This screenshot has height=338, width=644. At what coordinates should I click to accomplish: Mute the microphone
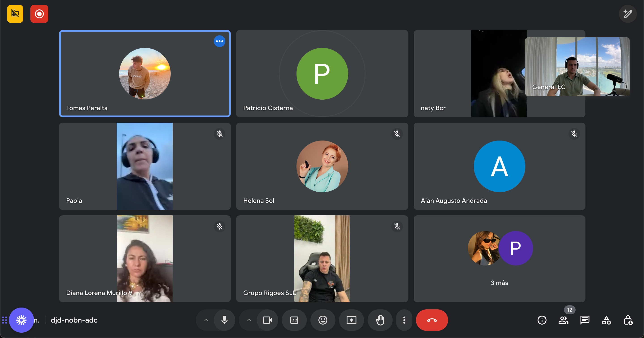click(x=224, y=320)
